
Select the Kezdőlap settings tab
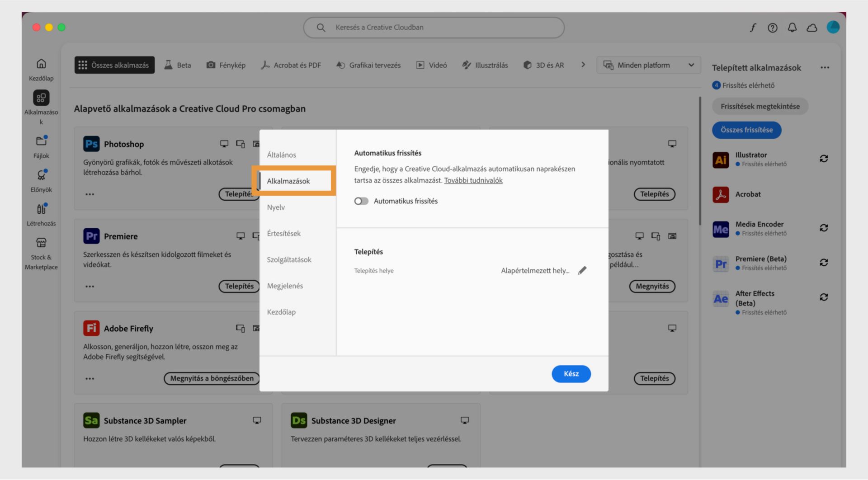281,312
